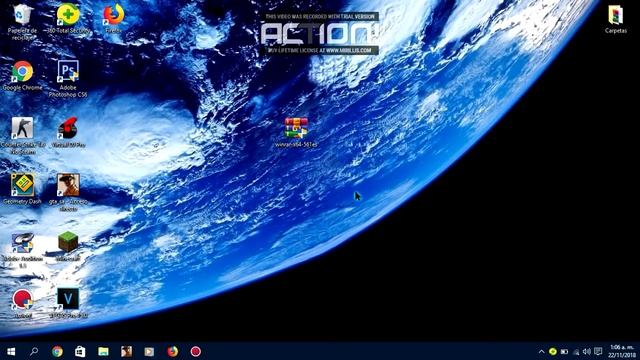Screen dimensions: 640x360
Task: Select the red Action! recorder desktop shortcut
Action: pyautogui.click(x=22, y=303)
